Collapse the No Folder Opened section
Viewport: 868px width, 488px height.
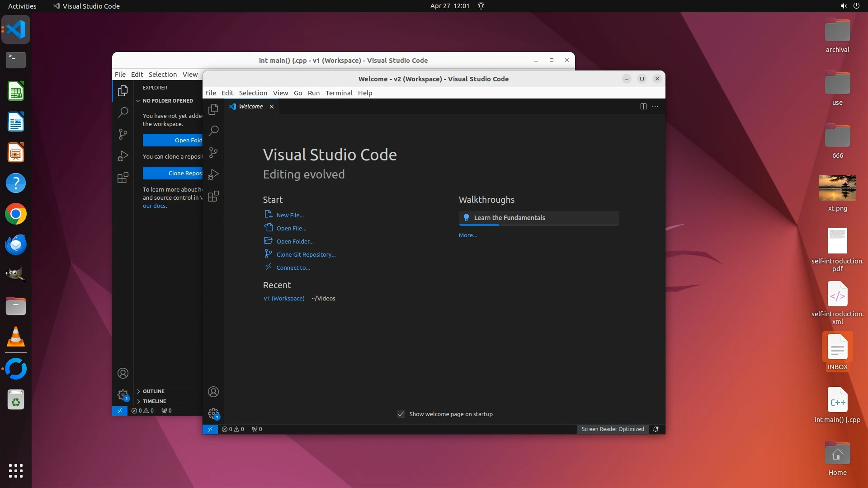coord(167,101)
